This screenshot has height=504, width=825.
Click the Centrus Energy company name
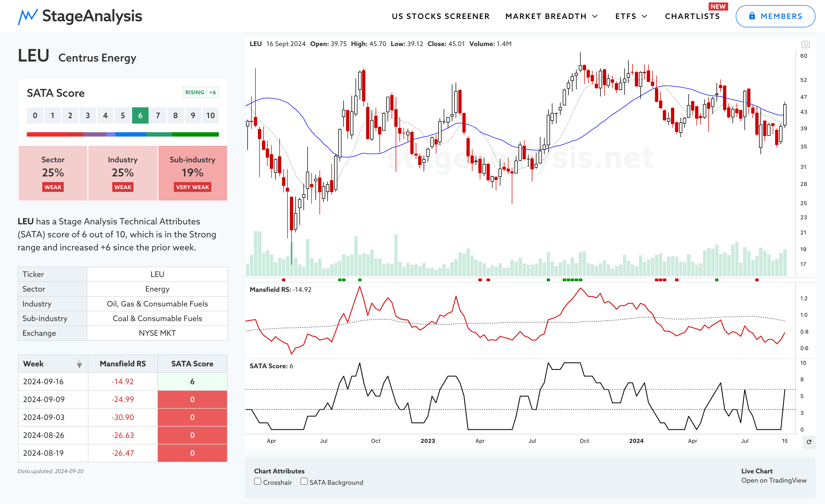click(x=97, y=58)
